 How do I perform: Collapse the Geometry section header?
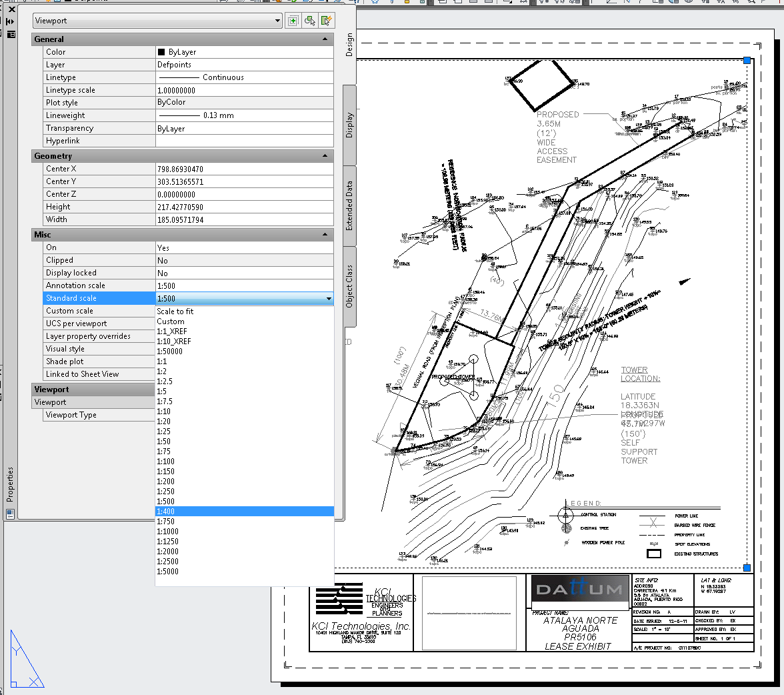[x=325, y=155]
